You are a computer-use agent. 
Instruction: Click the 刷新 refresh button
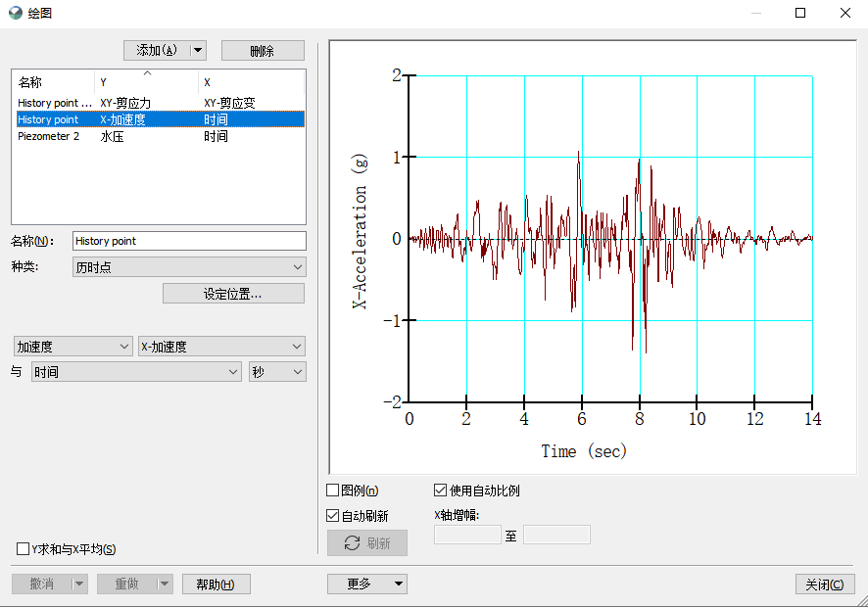(x=367, y=542)
